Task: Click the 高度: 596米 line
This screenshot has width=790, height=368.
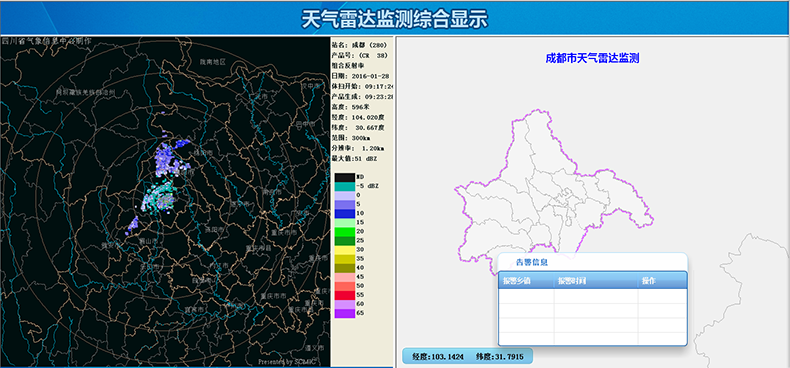Action: coord(351,107)
